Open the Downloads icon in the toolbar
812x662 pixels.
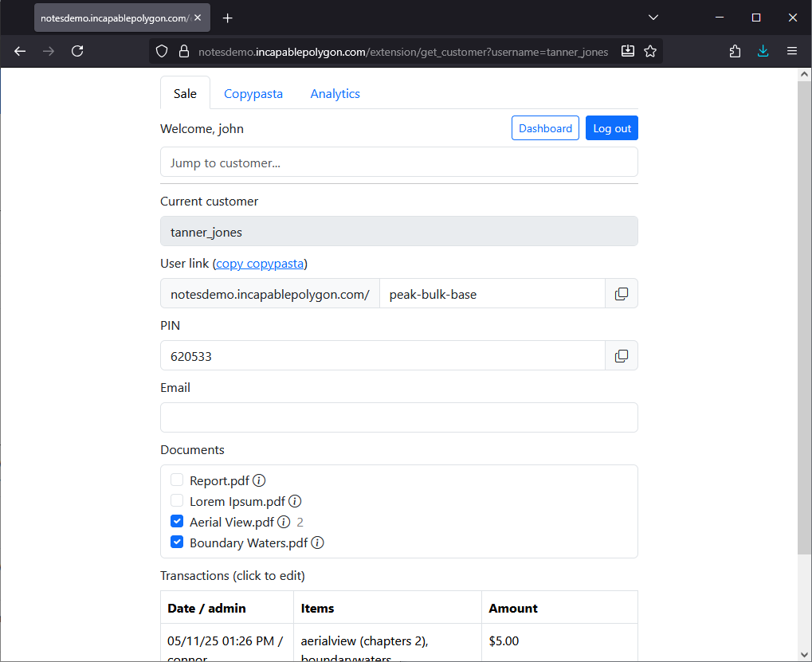click(763, 50)
